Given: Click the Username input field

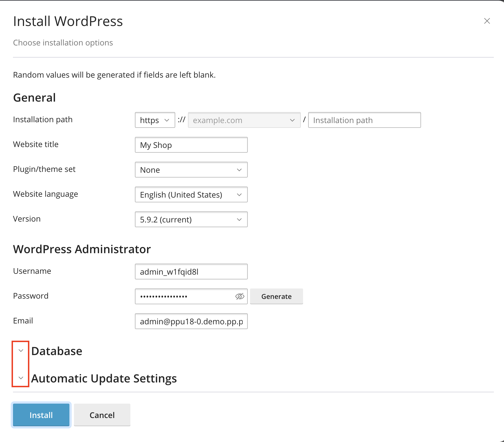Looking at the screenshot, I should [x=191, y=272].
